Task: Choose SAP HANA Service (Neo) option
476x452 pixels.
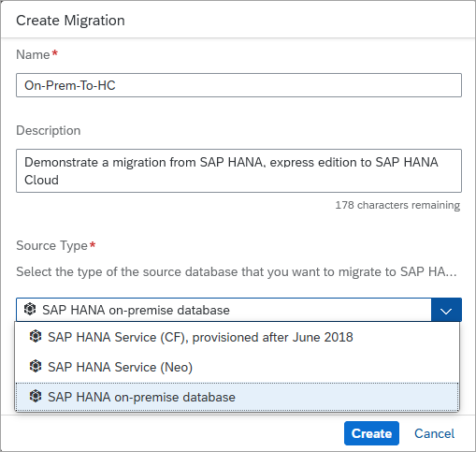Action: pyautogui.click(x=237, y=367)
